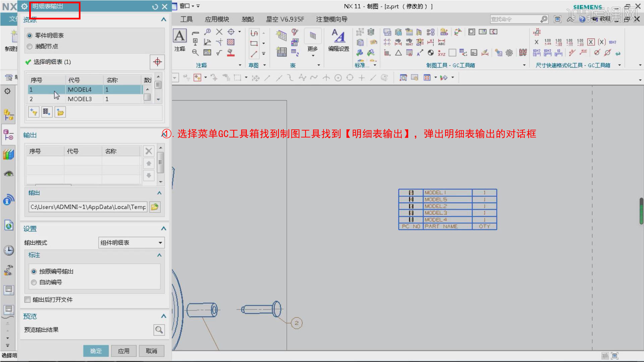The height and width of the screenshot is (362, 644).
Task: Click the output path text field
Action: point(88,207)
